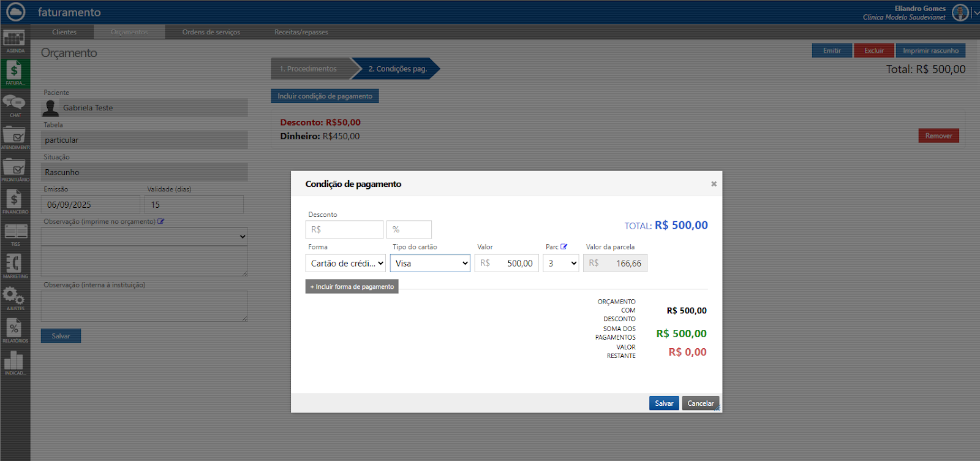This screenshot has height=461, width=980.
Task: Click the Dinheiro: R$450,00 text
Action: tap(320, 136)
